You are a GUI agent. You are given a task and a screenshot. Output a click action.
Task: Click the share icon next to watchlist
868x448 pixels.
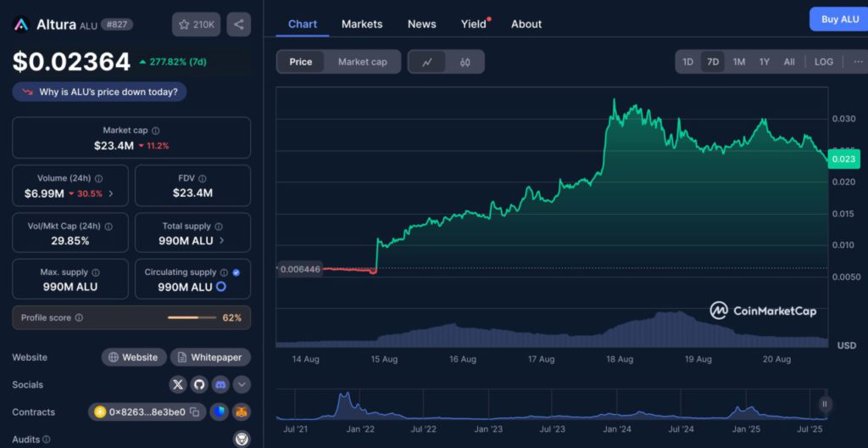[x=239, y=25]
